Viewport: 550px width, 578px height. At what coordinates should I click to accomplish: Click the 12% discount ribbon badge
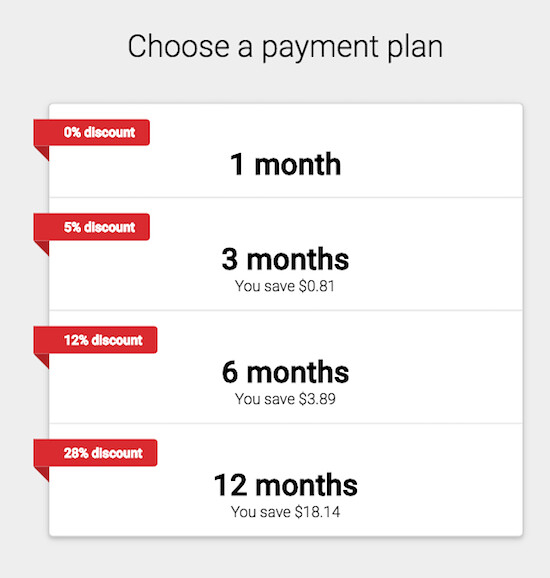coord(95,340)
